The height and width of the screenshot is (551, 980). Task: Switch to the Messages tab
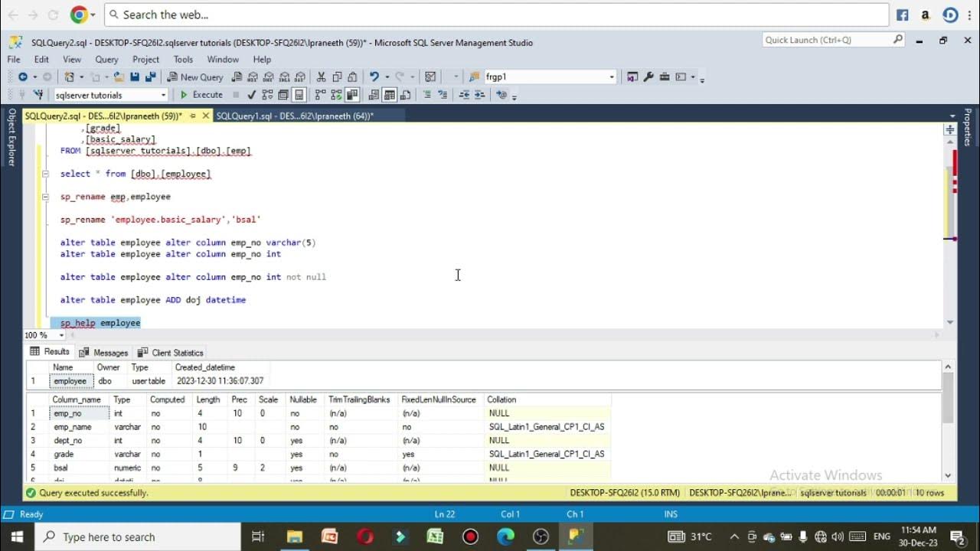pos(103,352)
